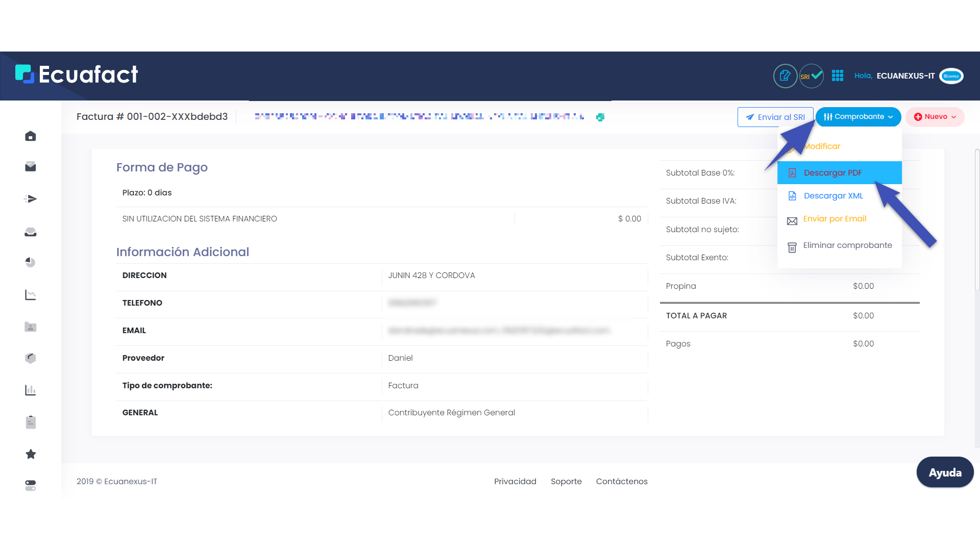Select Descargar PDF menu option
This screenshot has width=980, height=551.
(x=832, y=173)
